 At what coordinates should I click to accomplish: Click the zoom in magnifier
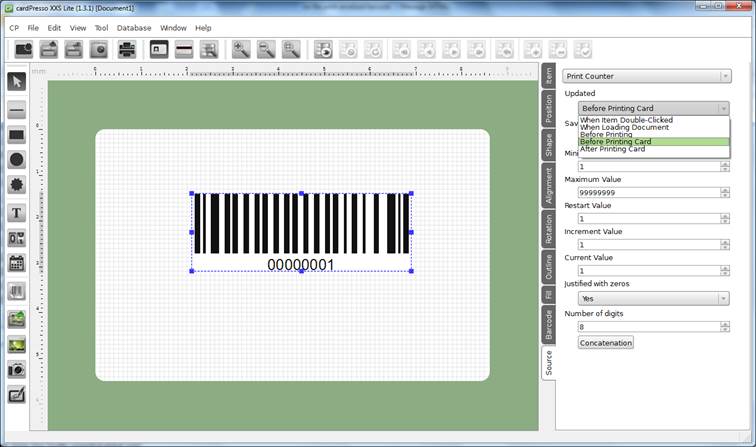click(x=241, y=49)
